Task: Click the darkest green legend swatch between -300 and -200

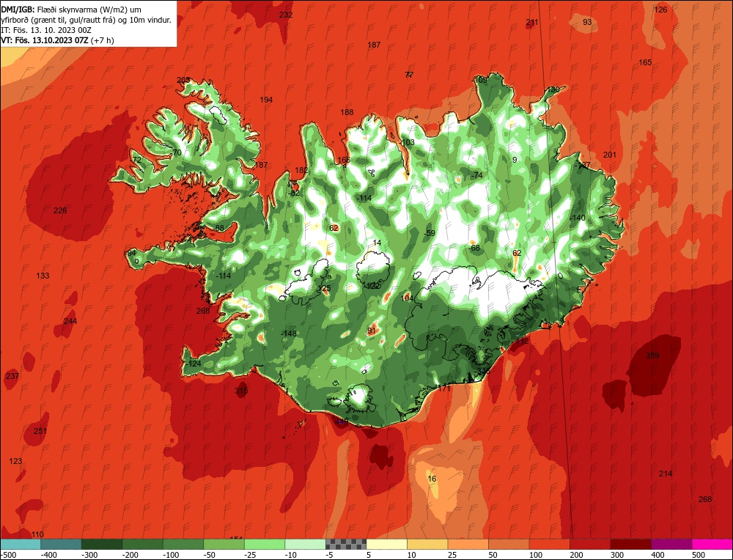Action: click(x=102, y=544)
